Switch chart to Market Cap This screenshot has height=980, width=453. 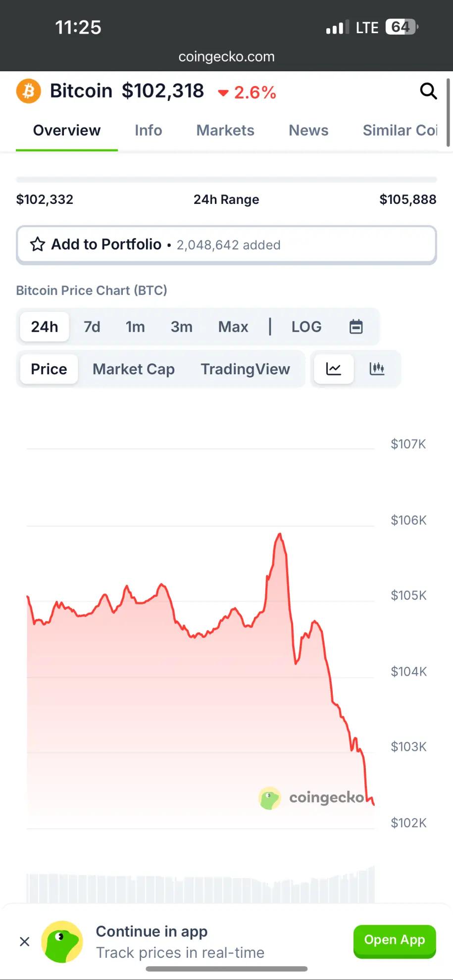(134, 369)
